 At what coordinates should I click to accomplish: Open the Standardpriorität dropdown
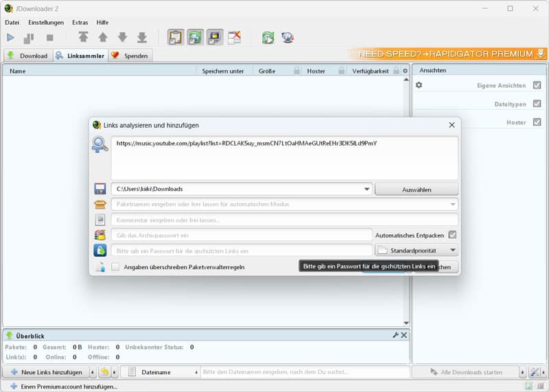[x=417, y=251]
